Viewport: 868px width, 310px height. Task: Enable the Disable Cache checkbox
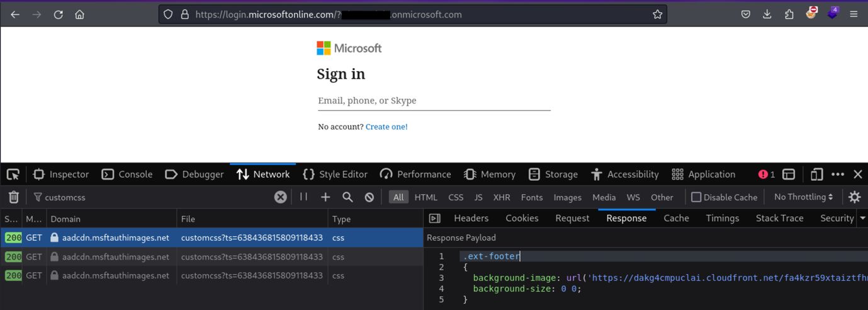click(x=696, y=197)
